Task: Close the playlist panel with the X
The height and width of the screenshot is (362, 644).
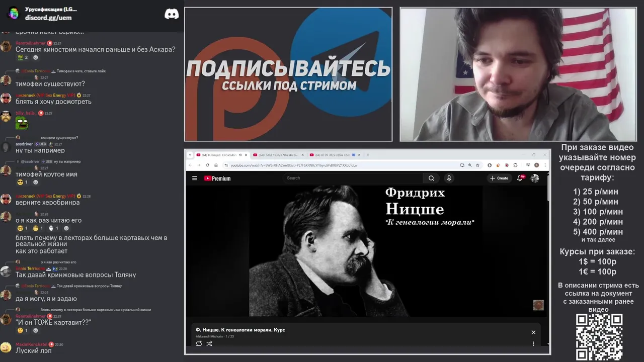Action: coord(533,332)
